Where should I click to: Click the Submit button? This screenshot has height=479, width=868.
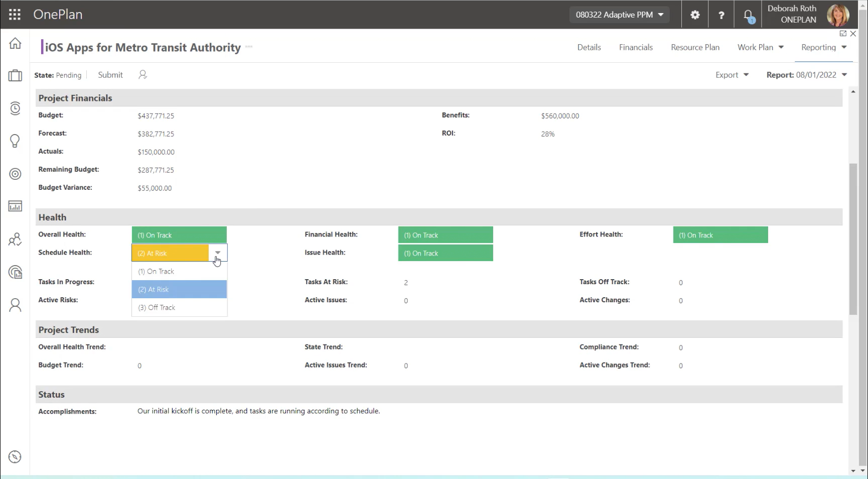110,75
